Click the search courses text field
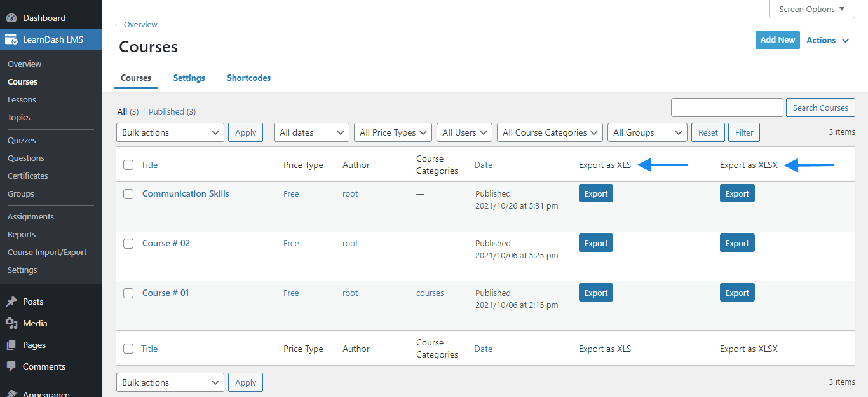The height and width of the screenshot is (397, 868). click(727, 108)
